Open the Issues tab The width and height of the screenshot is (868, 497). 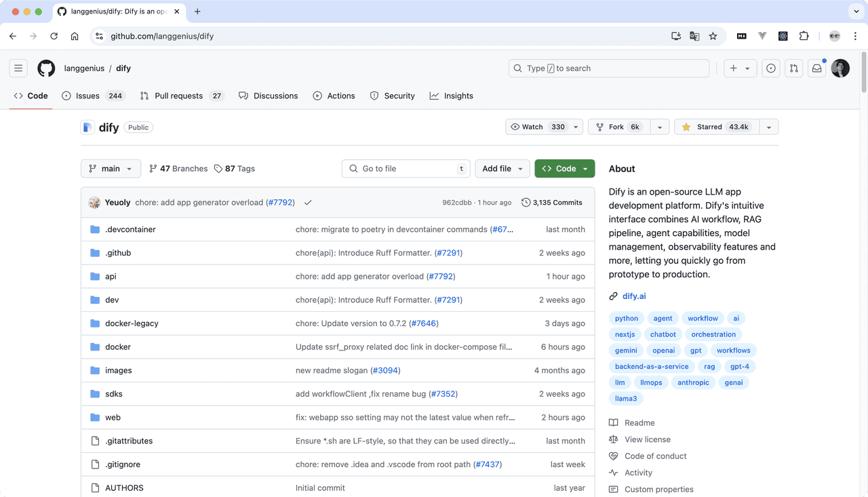(x=94, y=96)
